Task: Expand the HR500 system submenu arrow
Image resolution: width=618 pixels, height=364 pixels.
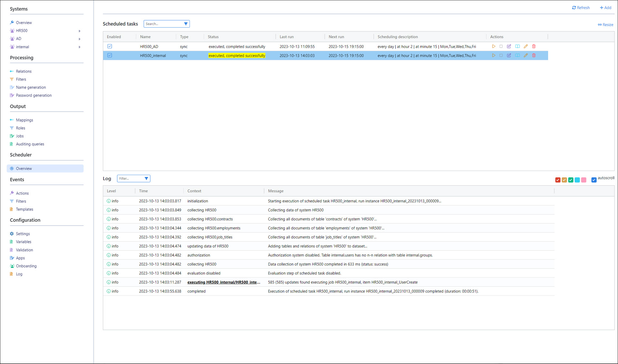Action: click(x=80, y=31)
